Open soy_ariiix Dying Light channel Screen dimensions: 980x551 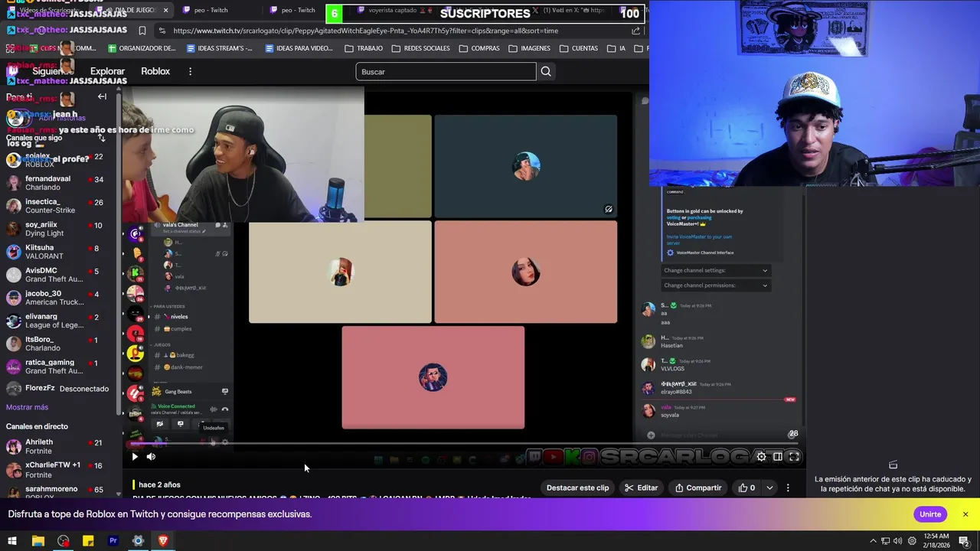[57, 229]
